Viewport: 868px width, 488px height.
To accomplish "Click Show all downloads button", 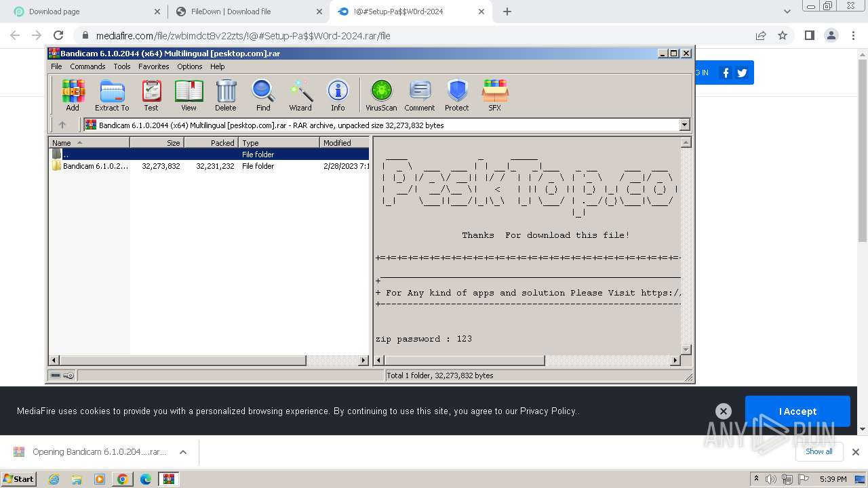I will pyautogui.click(x=819, y=451).
